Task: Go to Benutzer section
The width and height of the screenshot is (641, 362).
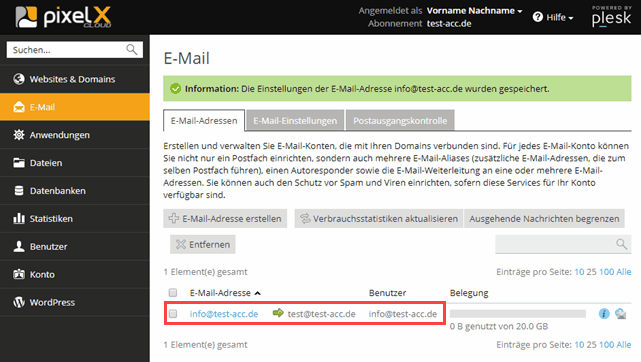Action: pos(75,246)
